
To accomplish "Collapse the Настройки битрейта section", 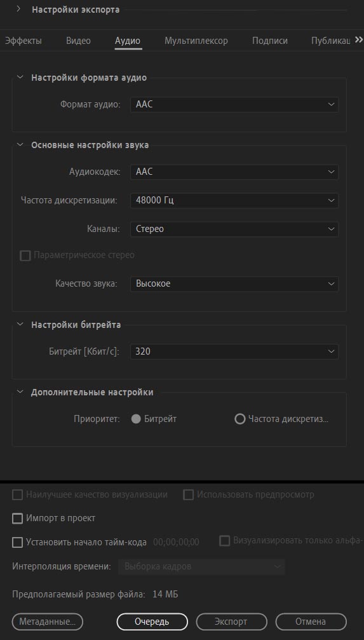I will [20, 324].
